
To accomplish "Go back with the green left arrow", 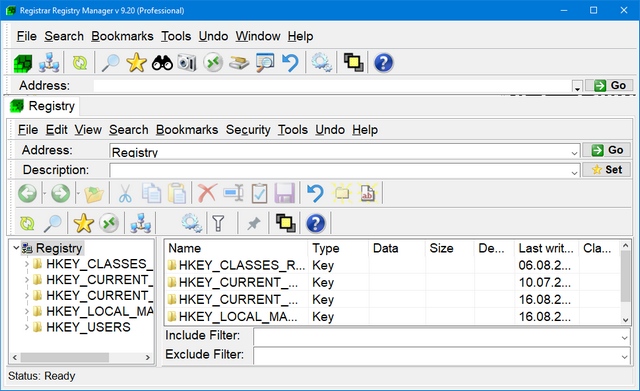I will [27, 193].
